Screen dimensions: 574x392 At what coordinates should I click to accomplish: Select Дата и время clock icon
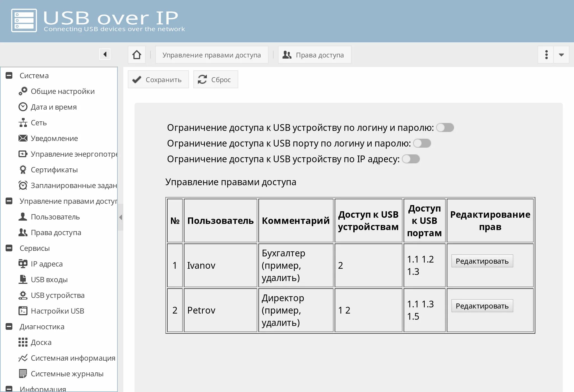click(x=24, y=107)
